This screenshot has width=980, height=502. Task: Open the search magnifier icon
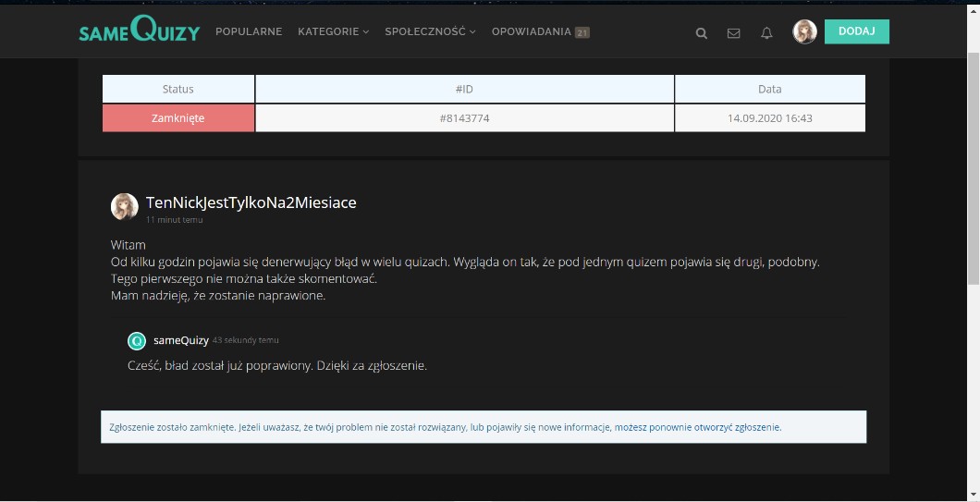pyautogui.click(x=701, y=33)
